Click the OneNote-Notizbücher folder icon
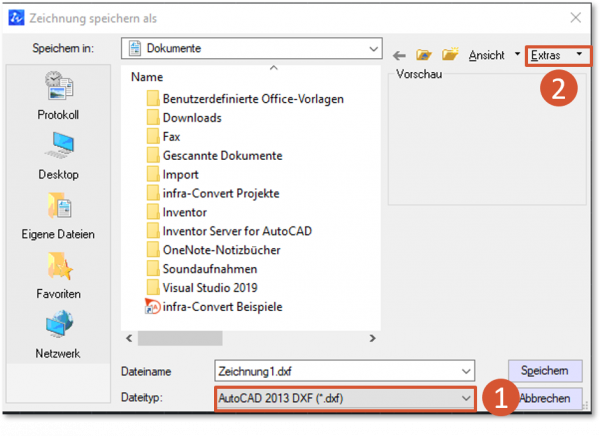 coord(153,250)
